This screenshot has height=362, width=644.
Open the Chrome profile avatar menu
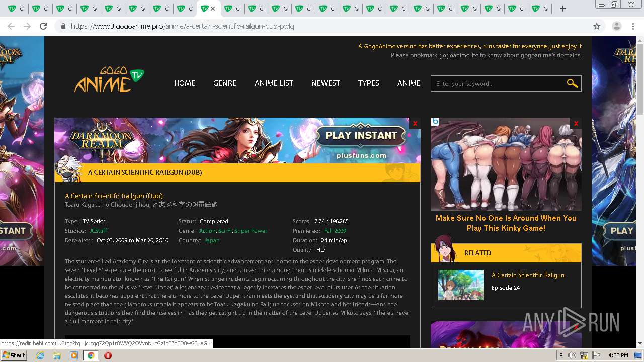[x=616, y=26]
